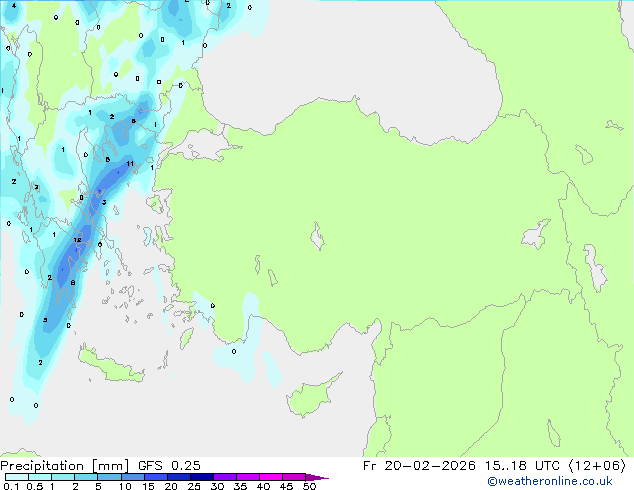Click the '40' legend scale label

click(263, 486)
